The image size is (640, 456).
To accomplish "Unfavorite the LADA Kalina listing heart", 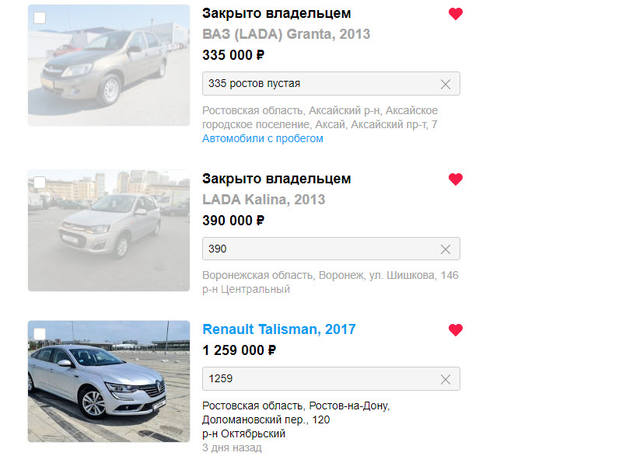I will point(456,179).
